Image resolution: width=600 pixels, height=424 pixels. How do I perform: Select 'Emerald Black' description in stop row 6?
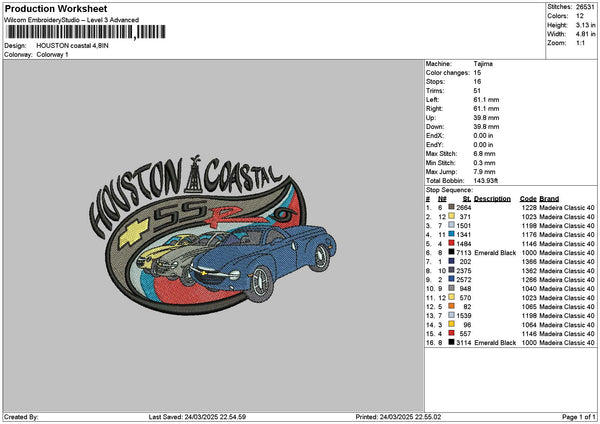(x=495, y=253)
